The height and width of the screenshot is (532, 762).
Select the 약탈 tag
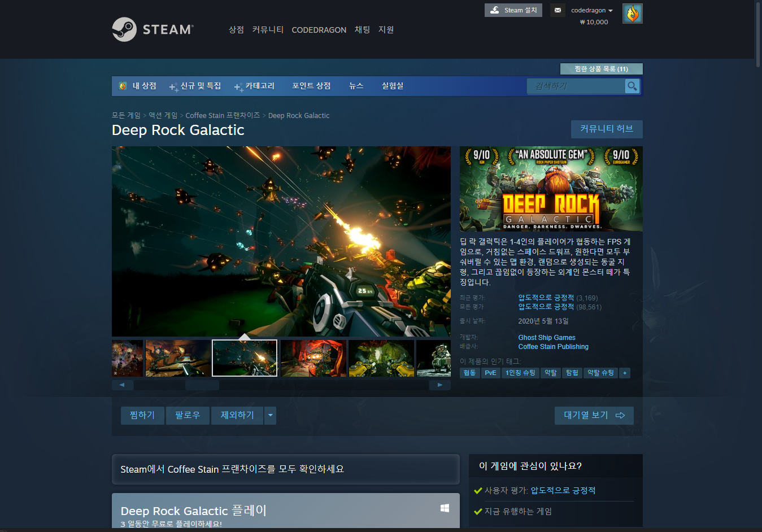[551, 373]
